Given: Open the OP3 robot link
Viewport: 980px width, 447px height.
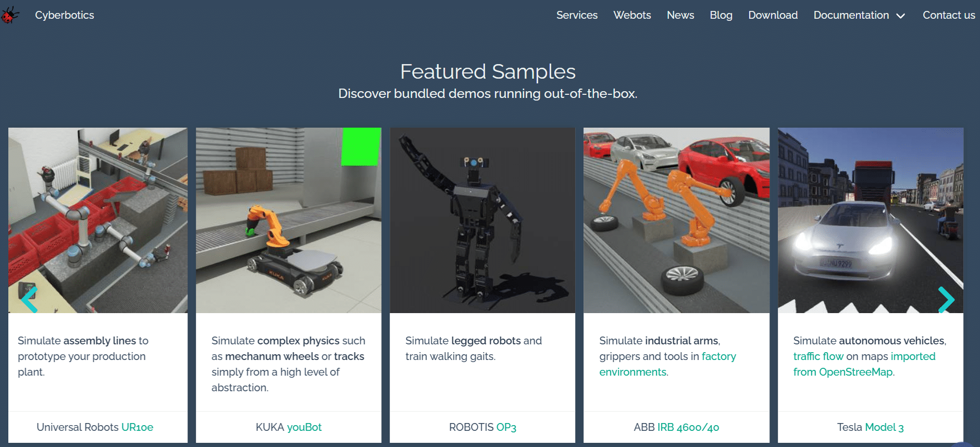Looking at the screenshot, I should click(506, 427).
